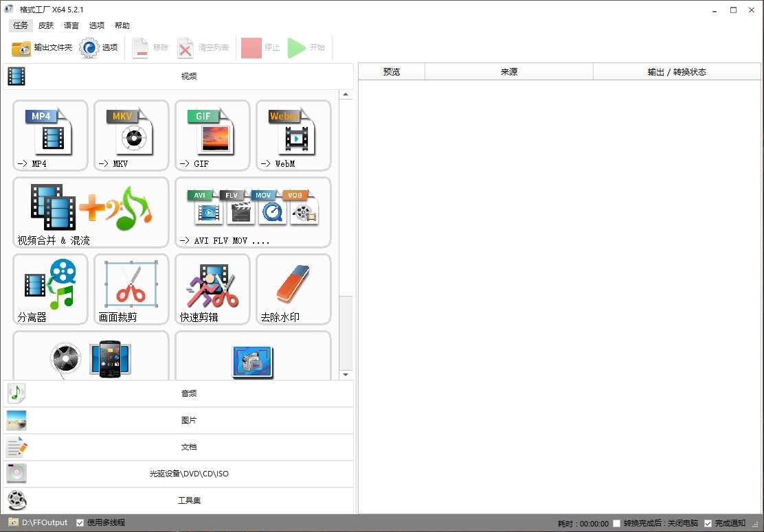Launch the 快速剪辑 quick clip tool
Image resolution: width=764 pixels, height=532 pixels.
click(x=212, y=289)
